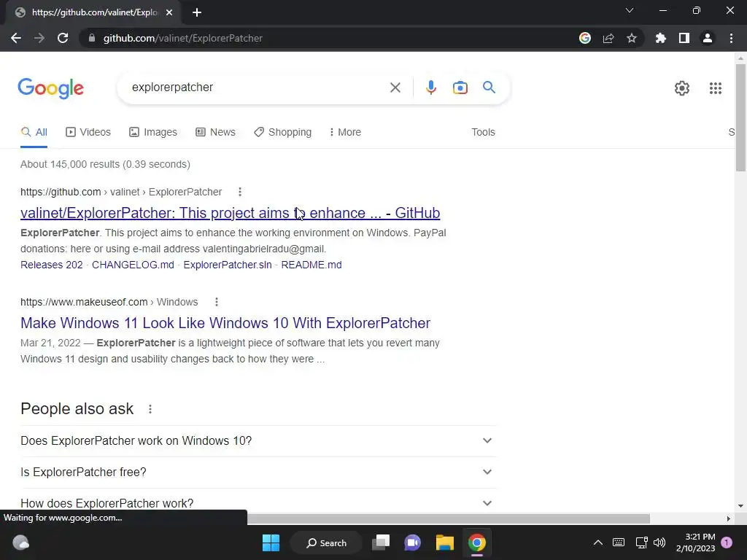Open the volume speaker tray icon
This screenshot has height=560, width=747.
coord(659,542)
